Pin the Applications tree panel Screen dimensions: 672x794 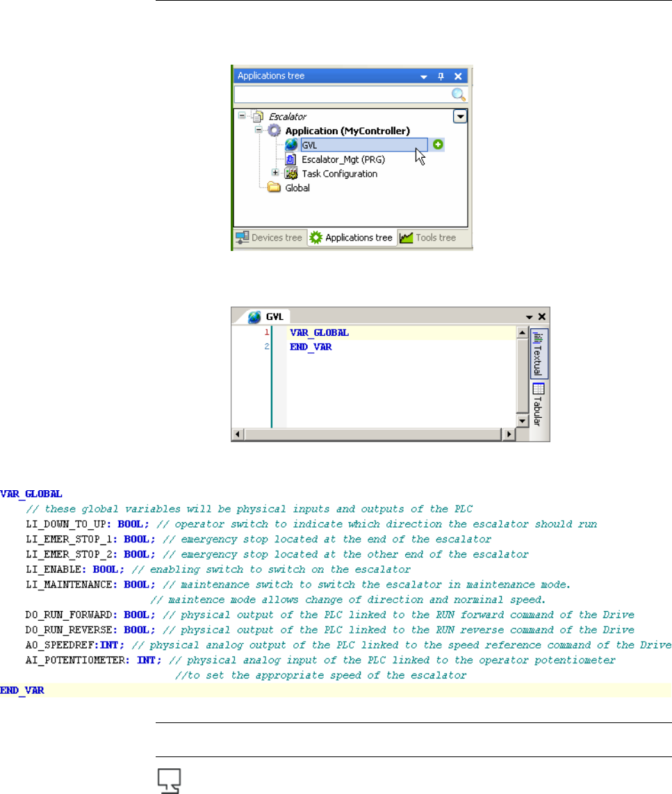[441, 76]
